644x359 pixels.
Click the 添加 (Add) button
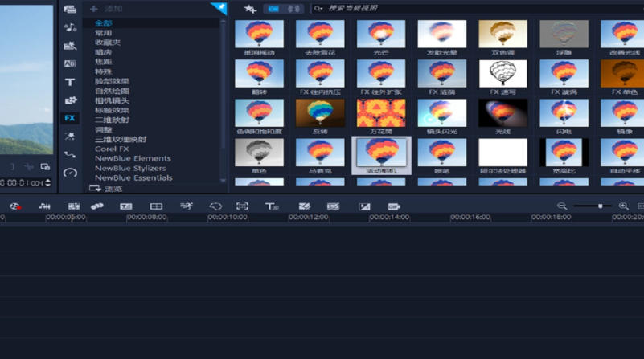click(107, 9)
